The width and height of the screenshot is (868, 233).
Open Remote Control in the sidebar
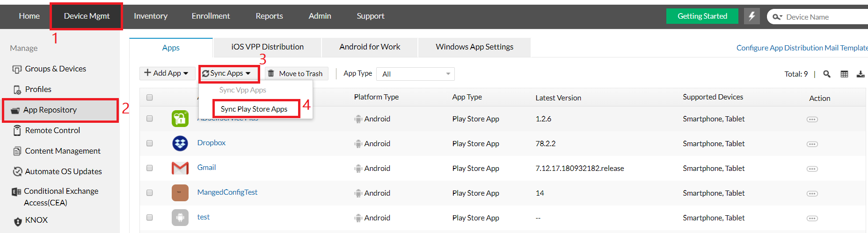click(52, 131)
